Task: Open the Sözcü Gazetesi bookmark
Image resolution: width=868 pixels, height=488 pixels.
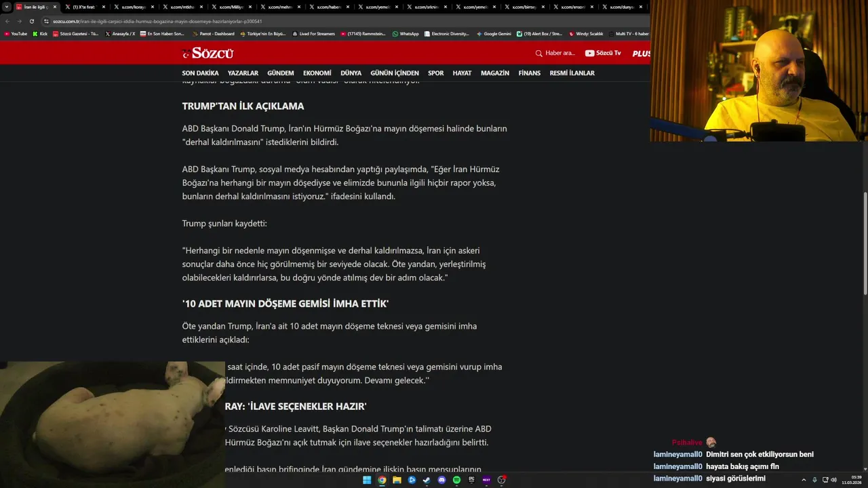Action: [x=76, y=34]
